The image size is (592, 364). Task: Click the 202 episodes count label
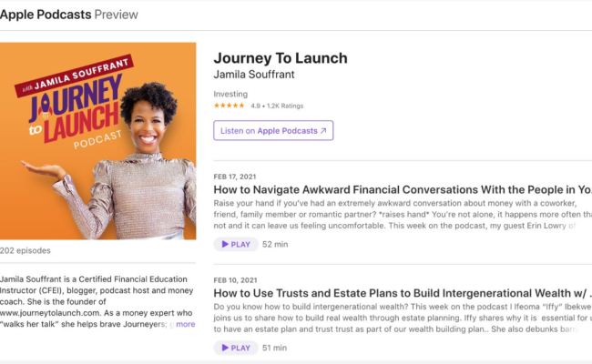click(26, 250)
